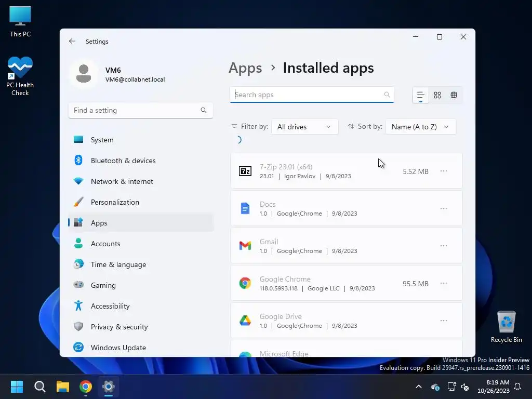
Task: Open Personalization settings
Action: (x=141, y=202)
